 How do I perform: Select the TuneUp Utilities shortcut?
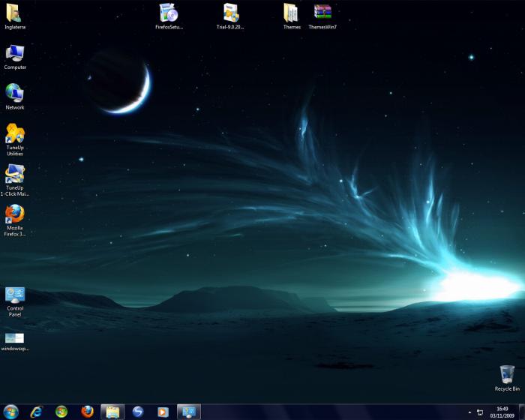tap(15, 139)
